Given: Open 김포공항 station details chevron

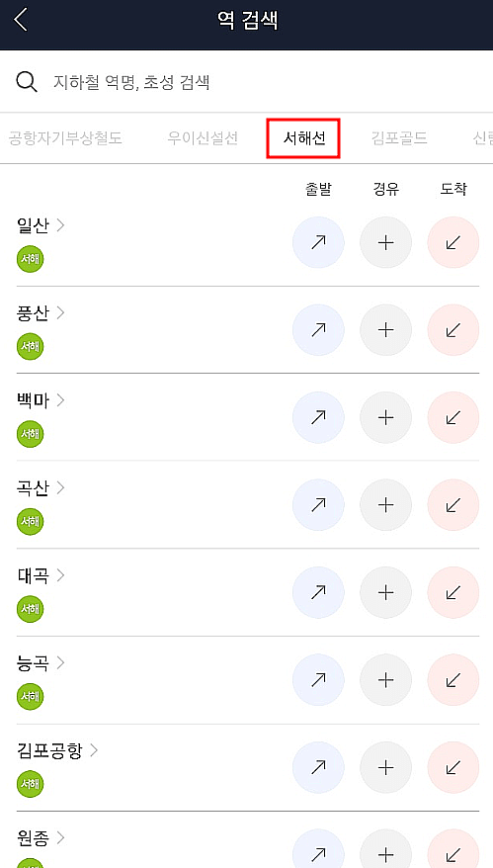Looking at the screenshot, I should pos(94,750).
